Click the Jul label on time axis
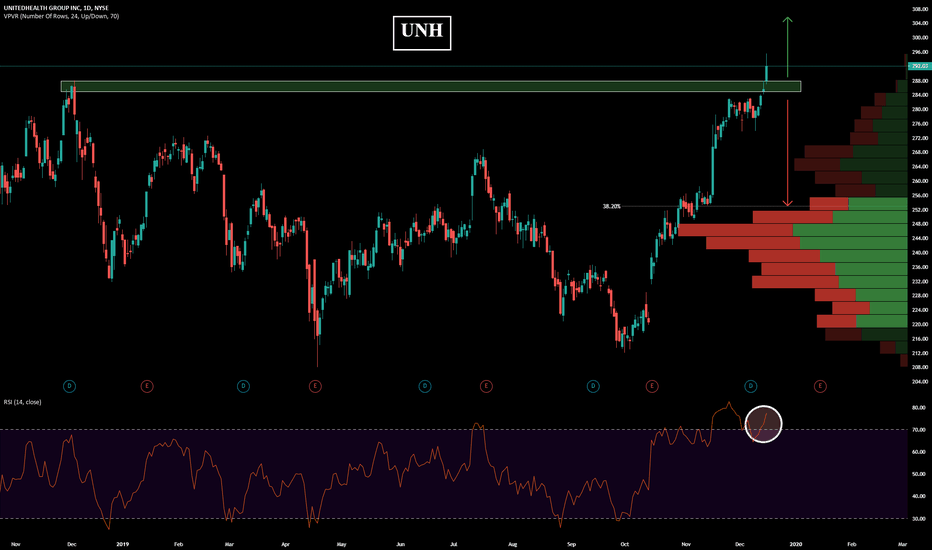This screenshot has height=550, width=932. pos(454,544)
